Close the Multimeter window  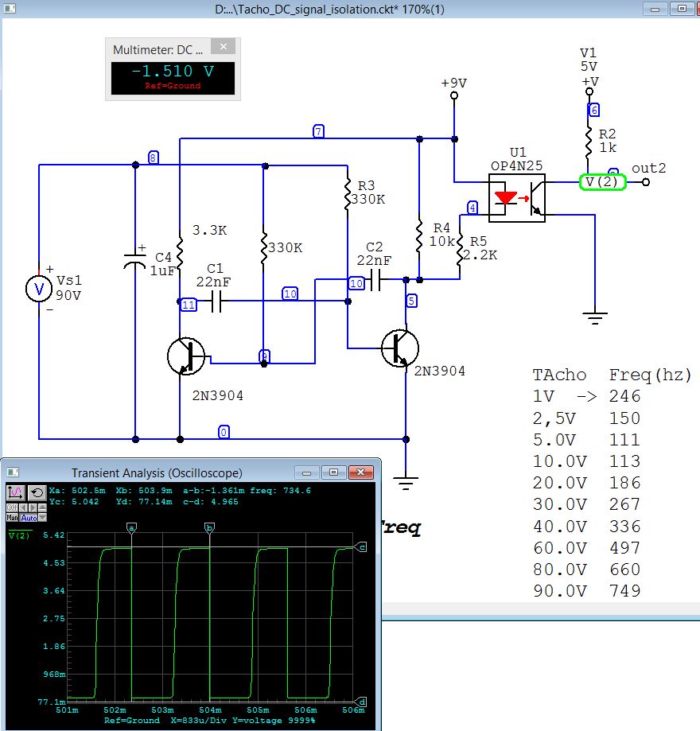[223, 47]
